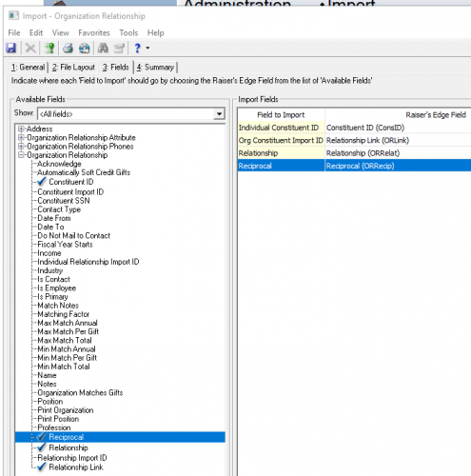Open the Edit menu
Image resolution: width=471 pixels, height=476 pixels.
point(36,32)
